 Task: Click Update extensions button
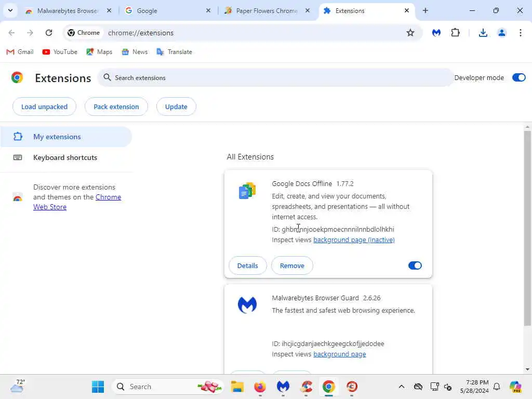pos(176,107)
